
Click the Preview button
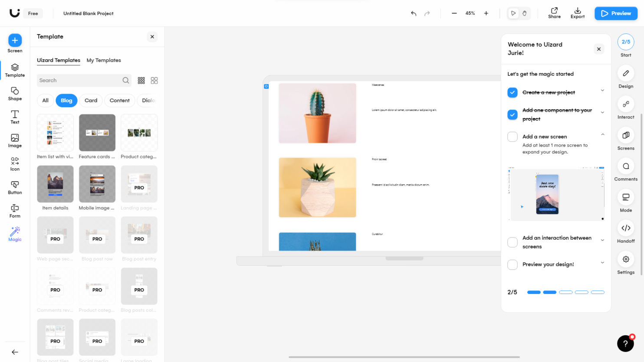616,13
